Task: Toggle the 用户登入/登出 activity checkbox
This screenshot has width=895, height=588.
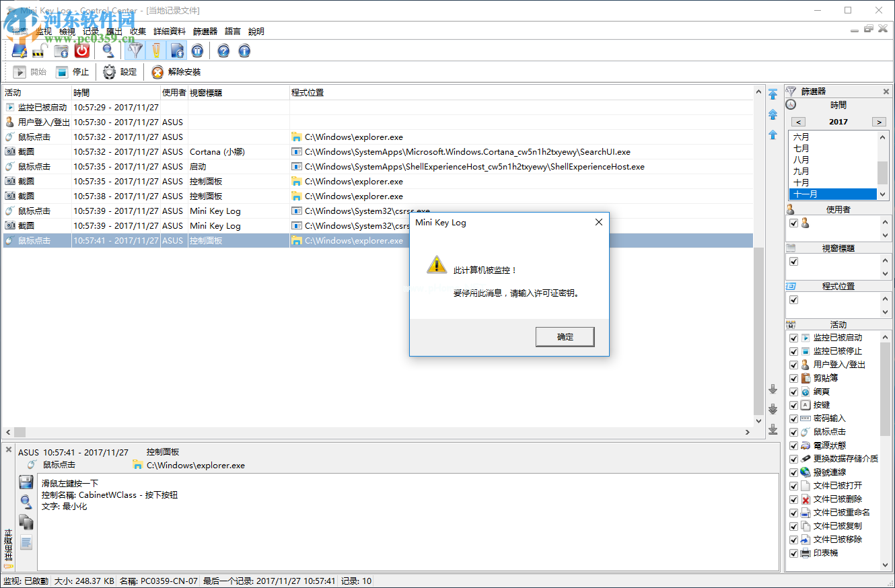Action: pyautogui.click(x=793, y=365)
